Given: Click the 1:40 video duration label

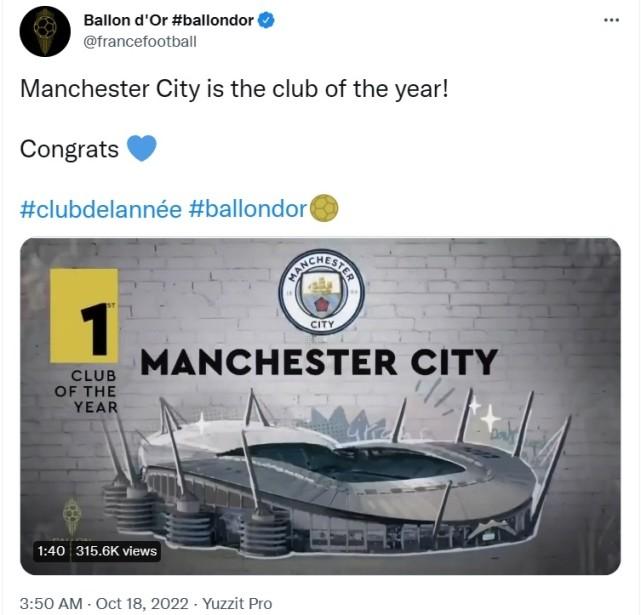Looking at the screenshot, I should [x=49, y=551].
